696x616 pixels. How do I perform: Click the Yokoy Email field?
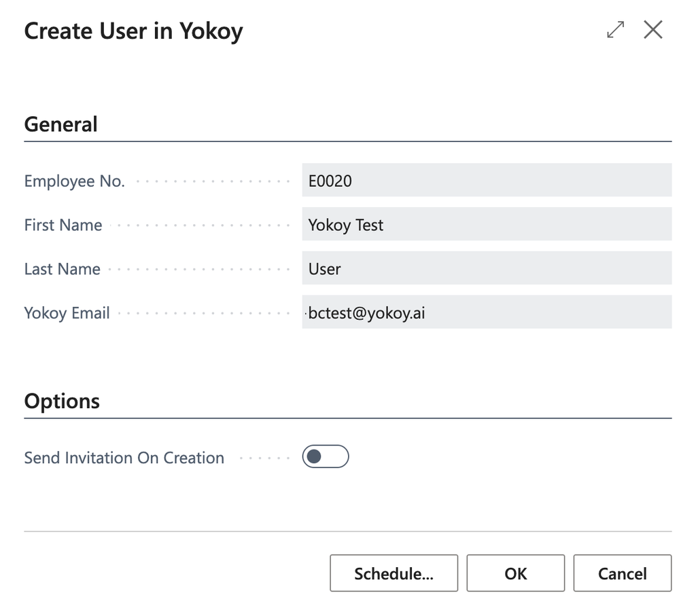pyautogui.click(x=487, y=312)
